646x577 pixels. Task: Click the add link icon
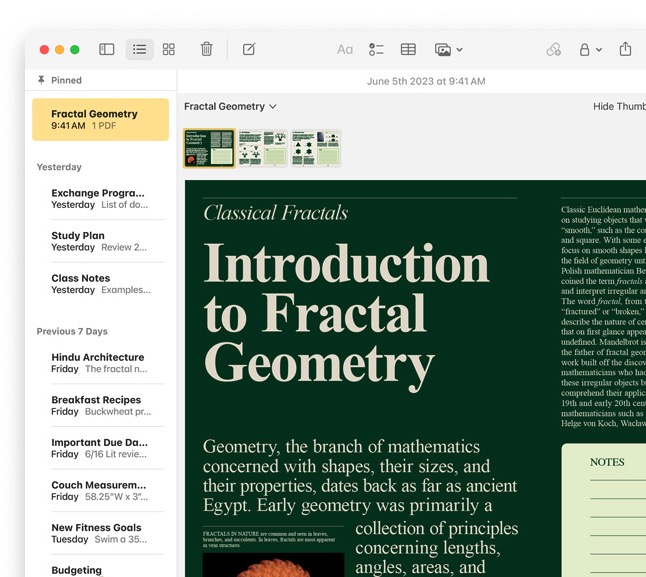(553, 49)
